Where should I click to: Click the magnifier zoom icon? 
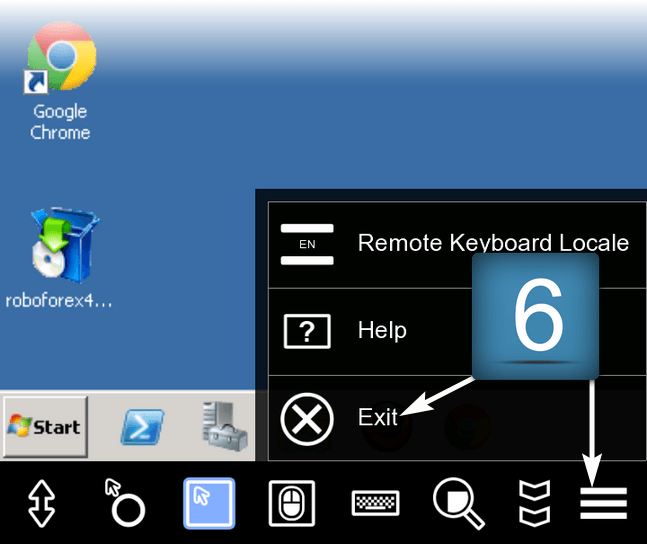(x=458, y=502)
